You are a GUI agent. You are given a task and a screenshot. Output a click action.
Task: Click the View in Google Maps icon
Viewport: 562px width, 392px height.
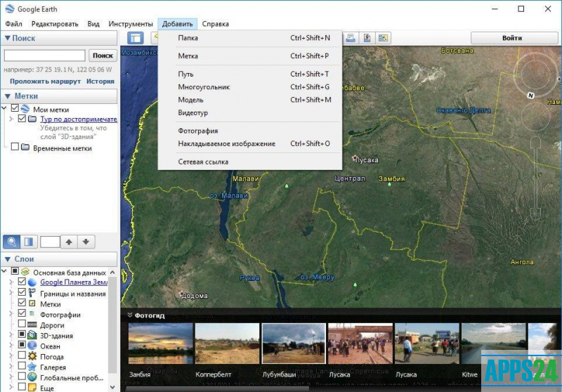[367, 38]
